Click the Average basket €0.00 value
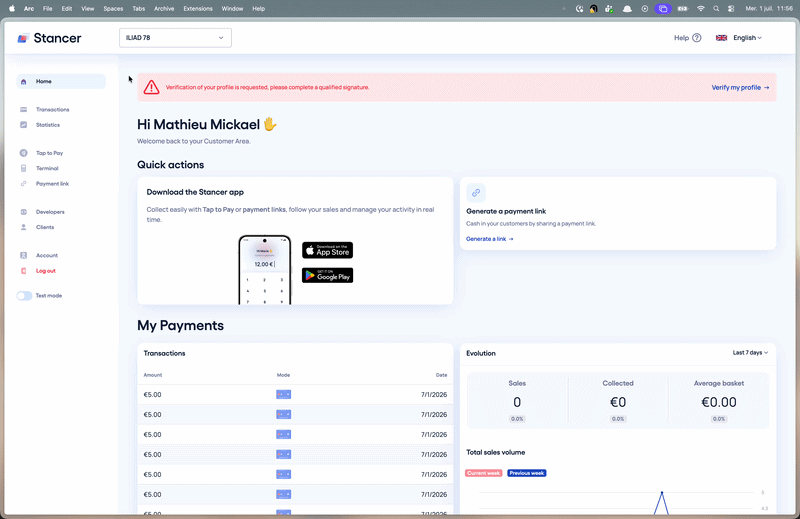Image resolution: width=800 pixels, height=519 pixels. (x=719, y=402)
